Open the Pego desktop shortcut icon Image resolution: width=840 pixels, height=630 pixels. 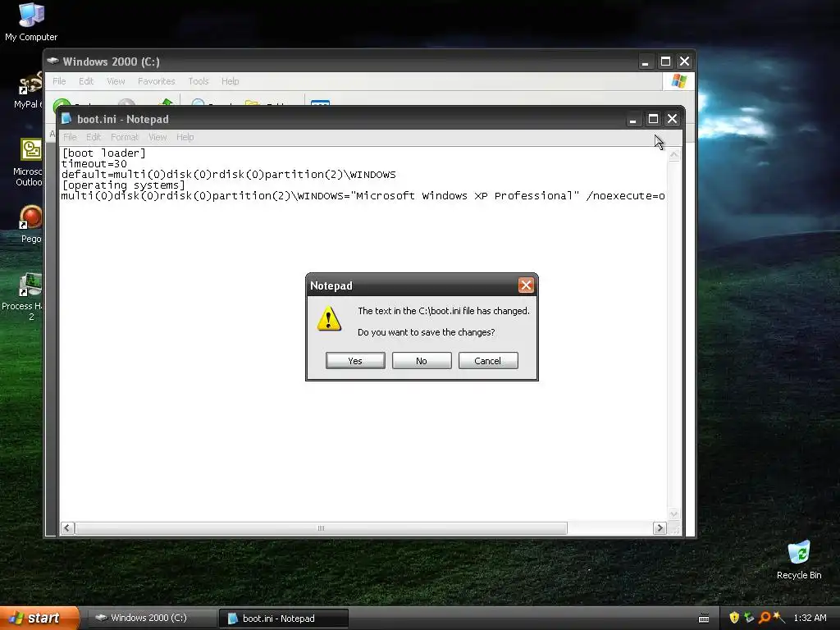[x=30, y=224]
